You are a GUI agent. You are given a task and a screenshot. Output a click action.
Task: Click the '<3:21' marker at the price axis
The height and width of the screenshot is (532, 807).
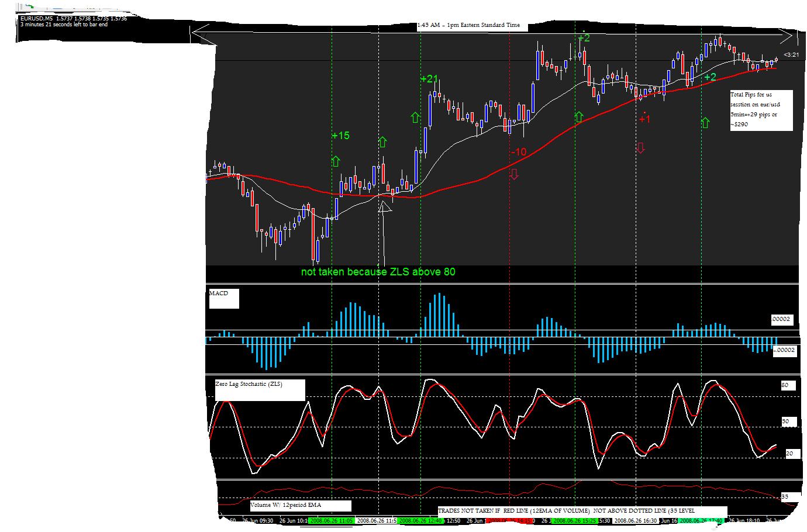coord(790,54)
